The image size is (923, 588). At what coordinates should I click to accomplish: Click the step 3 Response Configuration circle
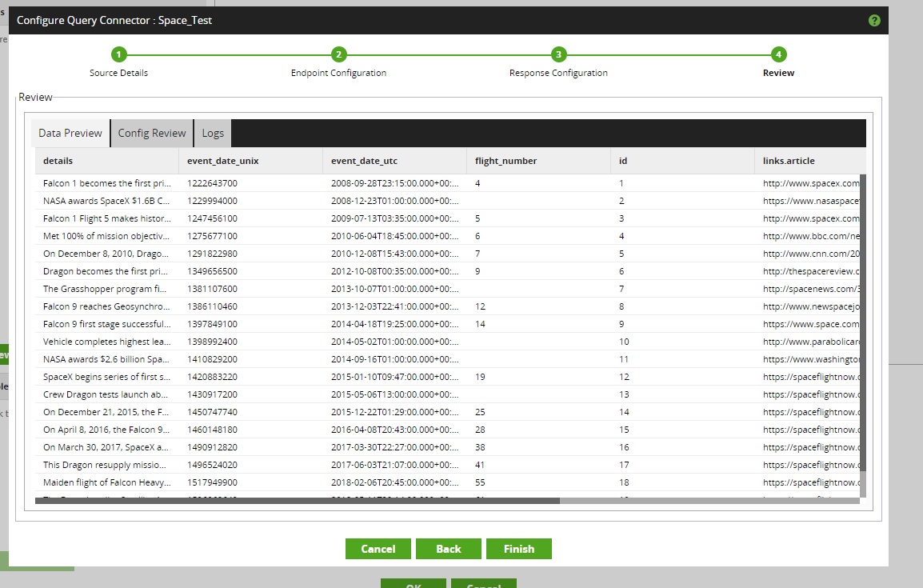(x=557, y=54)
